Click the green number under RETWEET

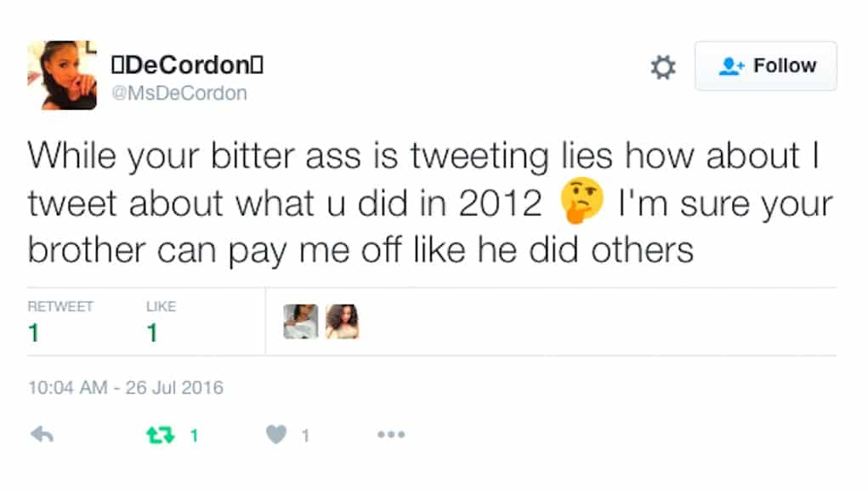[34, 333]
